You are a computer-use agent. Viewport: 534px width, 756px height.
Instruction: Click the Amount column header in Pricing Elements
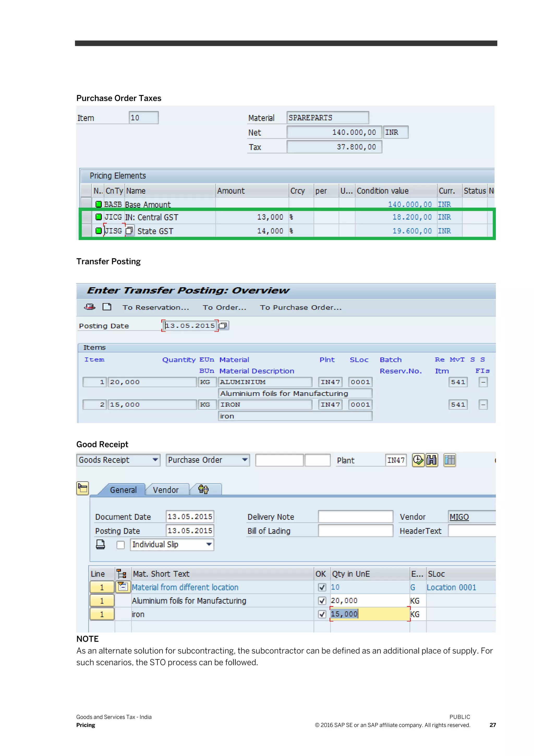click(x=252, y=191)
